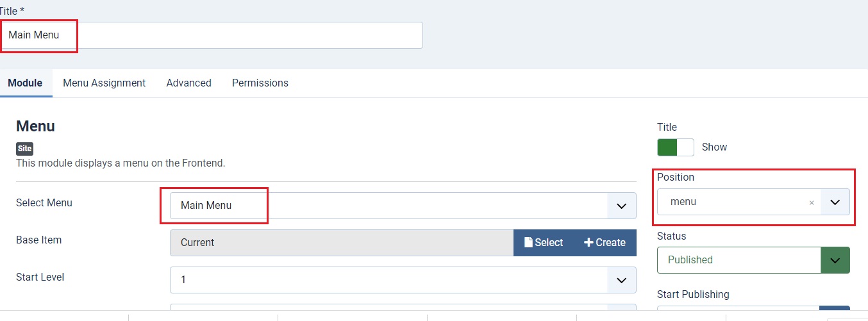
Task: Clear the Position field using the x icon
Action: pos(812,202)
